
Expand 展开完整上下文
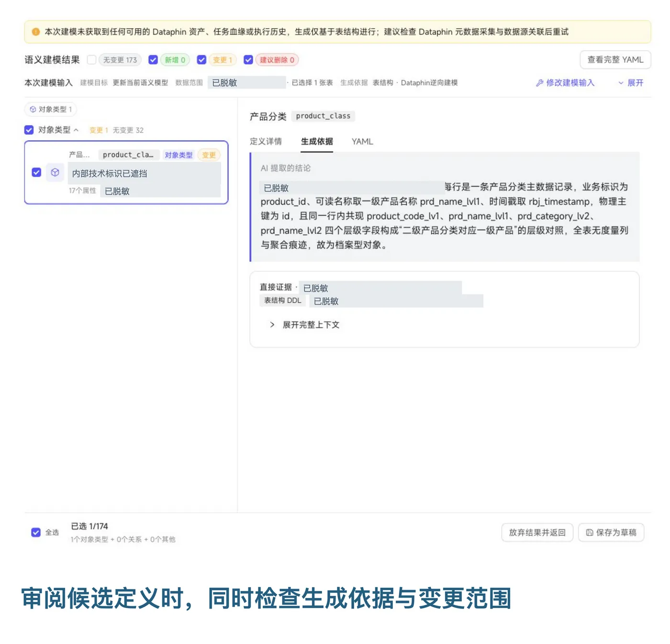(304, 325)
